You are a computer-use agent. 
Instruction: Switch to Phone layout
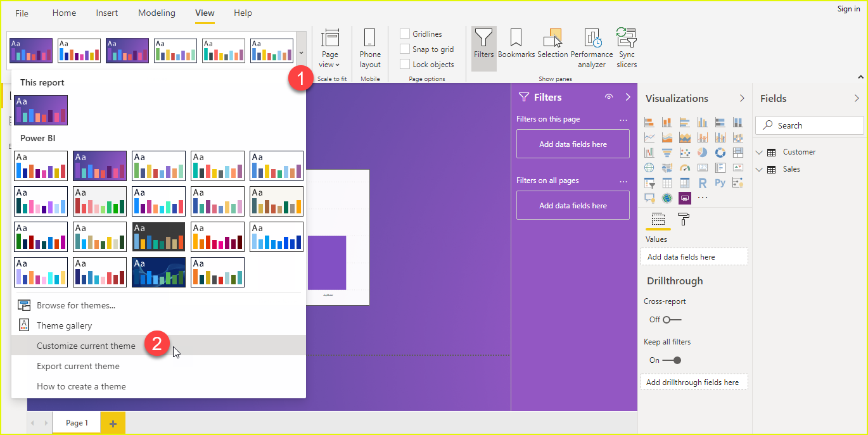click(370, 48)
